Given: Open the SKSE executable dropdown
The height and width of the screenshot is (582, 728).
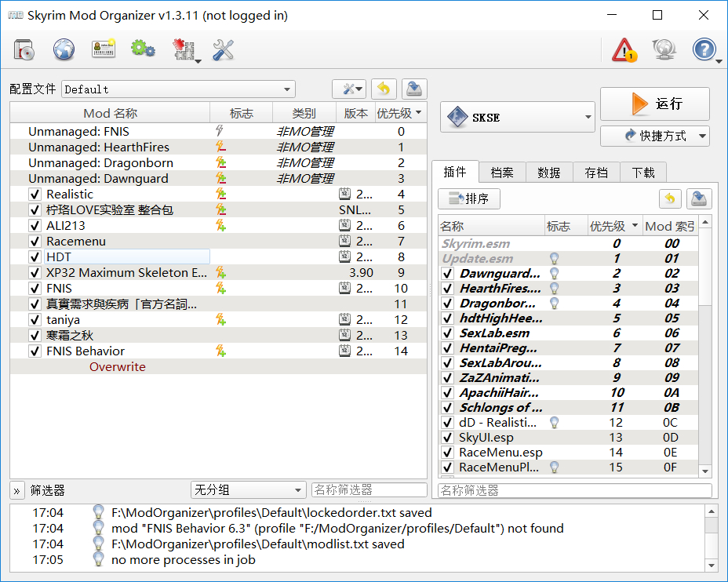Looking at the screenshot, I should 517,117.
